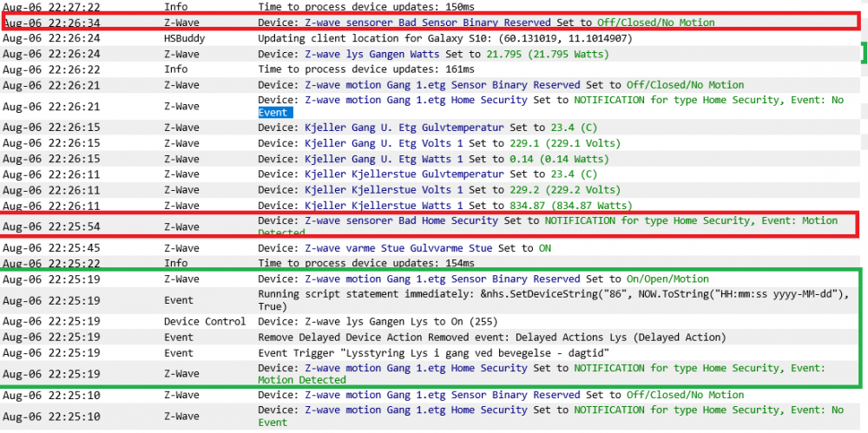Click Kjeller Kjellerstue Watts 1 device link
Screen dimensions: 868x433
tap(384, 206)
